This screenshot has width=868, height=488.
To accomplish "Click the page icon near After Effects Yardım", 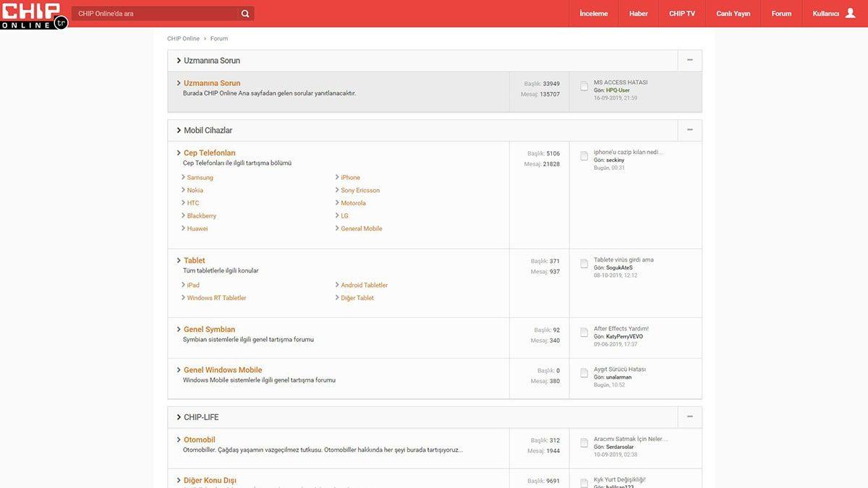I will 584,331.
